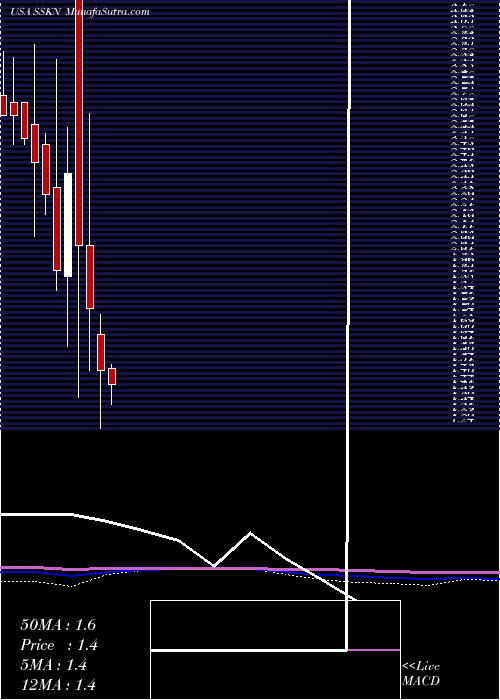Click the "USA SSKN" ticker label
Viewport: 500px width, 700px height.
(37, 12)
